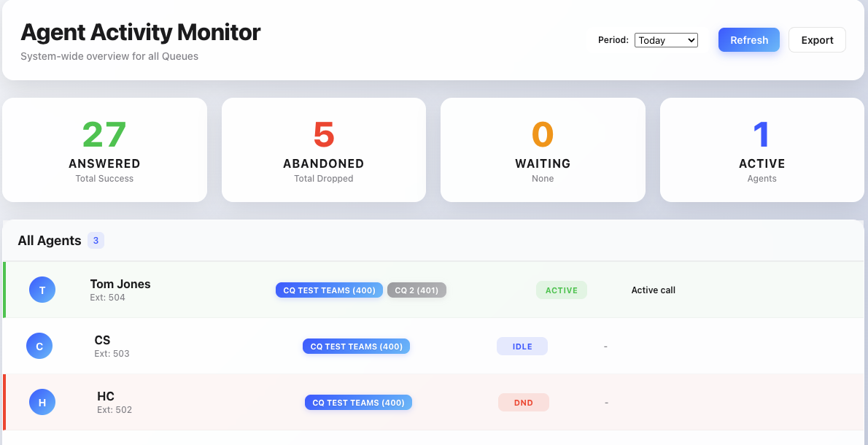Click the C avatar for agent CS
The height and width of the screenshot is (445, 868).
coord(39,346)
